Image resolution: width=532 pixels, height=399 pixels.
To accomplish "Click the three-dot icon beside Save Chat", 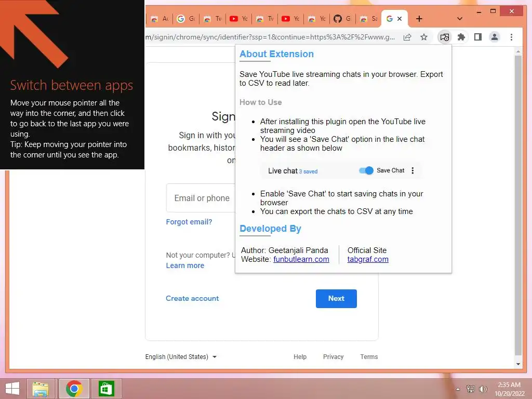I will (413, 170).
